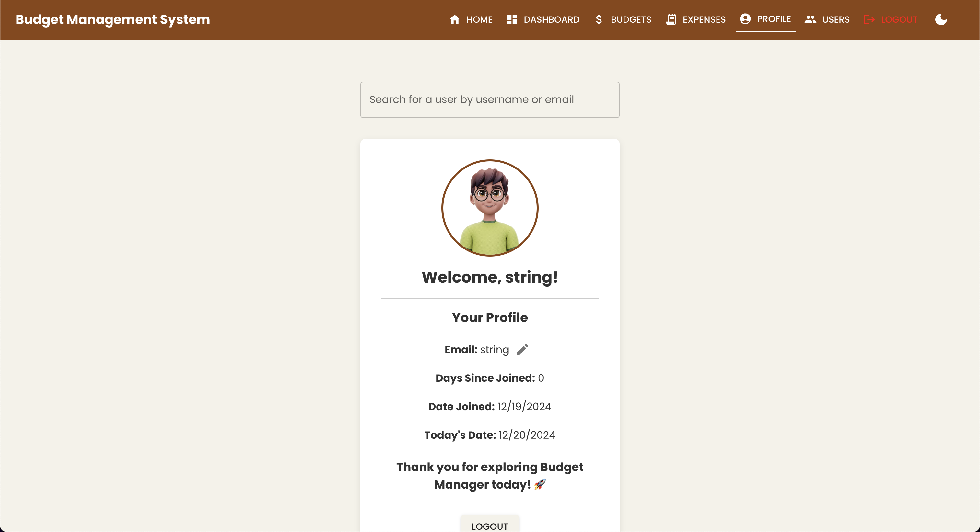Image resolution: width=980 pixels, height=532 pixels.
Task: Click the 'Your Profile' heading
Action: [490, 317]
